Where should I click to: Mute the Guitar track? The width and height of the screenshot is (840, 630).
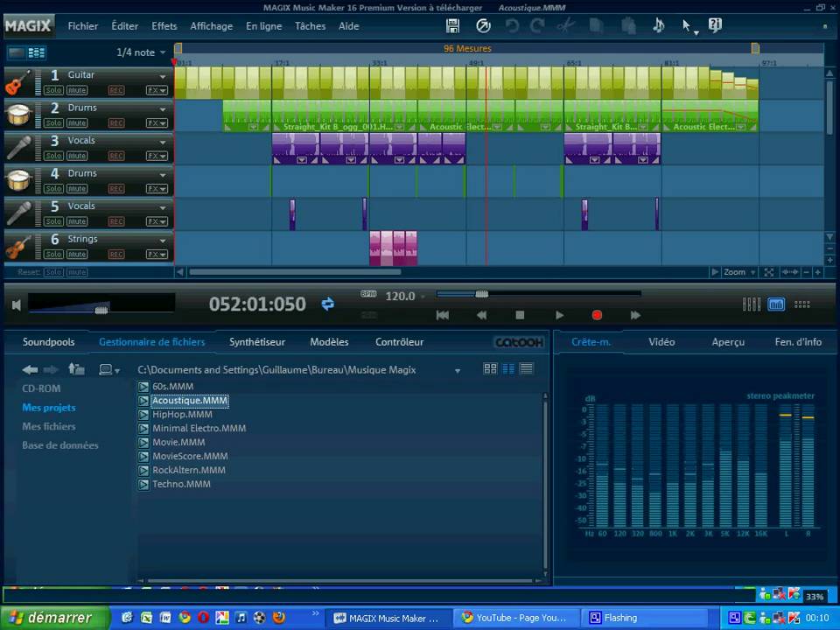pyautogui.click(x=78, y=90)
